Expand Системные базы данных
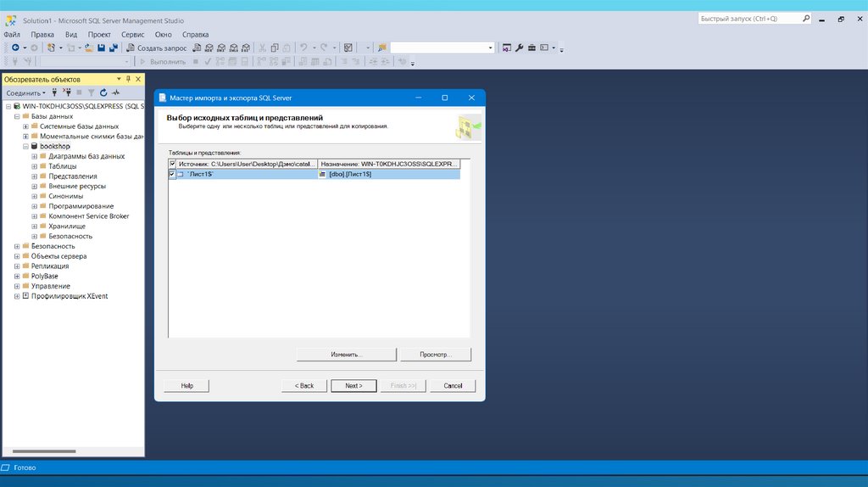 pyautogui.click(x=26, y=126)
